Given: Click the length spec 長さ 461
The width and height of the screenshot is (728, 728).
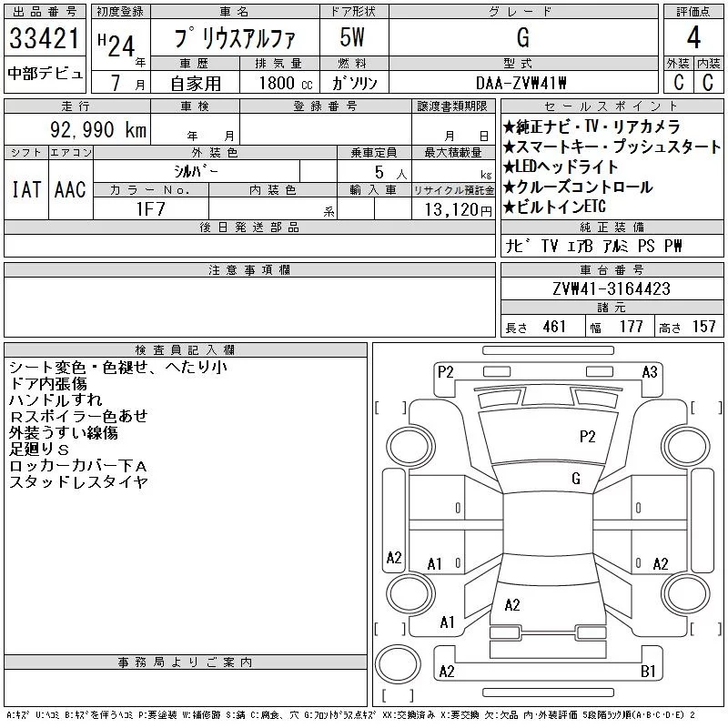Looking at the screenshot, I should pyautogui.click(x=535, y=327).
